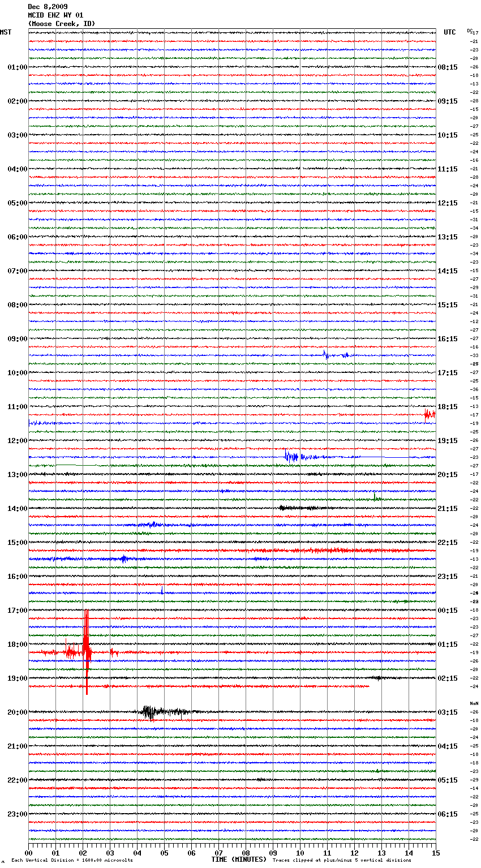Select the '11:00' MST hour label
Screen dimensions: 481x868
[17, 407]
